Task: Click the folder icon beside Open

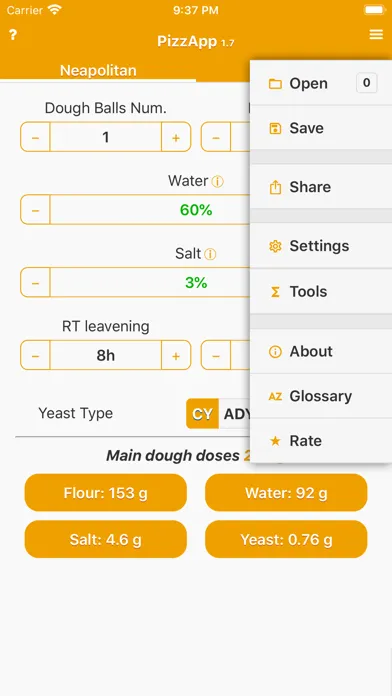Action: (x=275, y=83)
